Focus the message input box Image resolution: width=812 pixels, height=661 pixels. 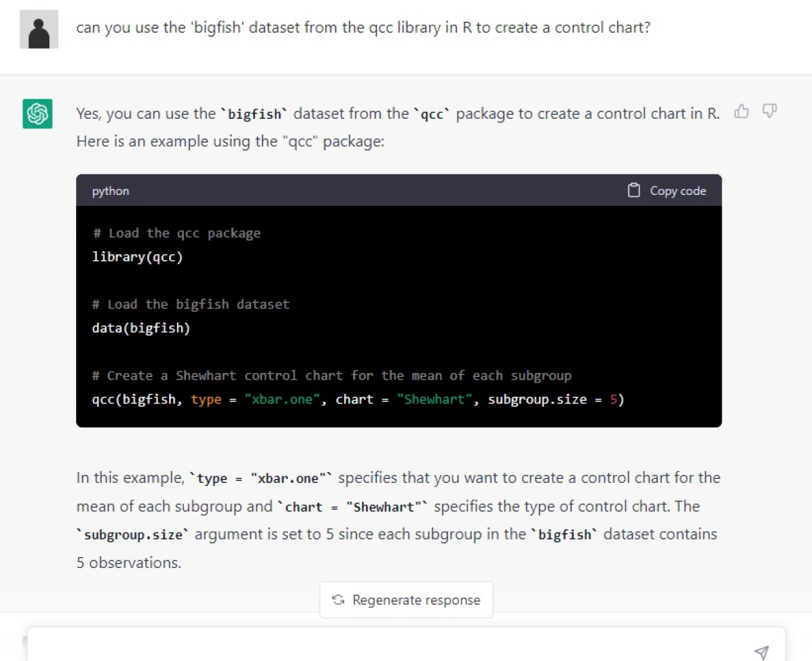(387, 649)
